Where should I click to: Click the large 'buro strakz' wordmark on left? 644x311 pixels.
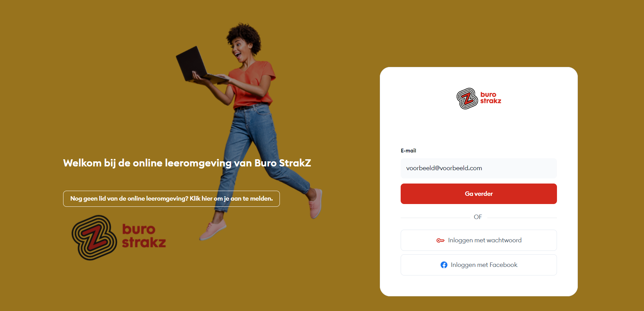(144, 236)
